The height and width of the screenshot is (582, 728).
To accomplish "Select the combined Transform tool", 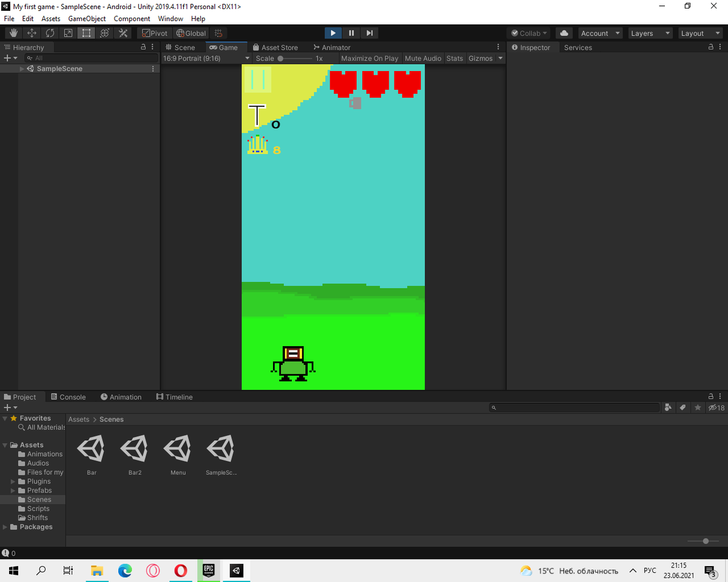I will click(104, 33).
